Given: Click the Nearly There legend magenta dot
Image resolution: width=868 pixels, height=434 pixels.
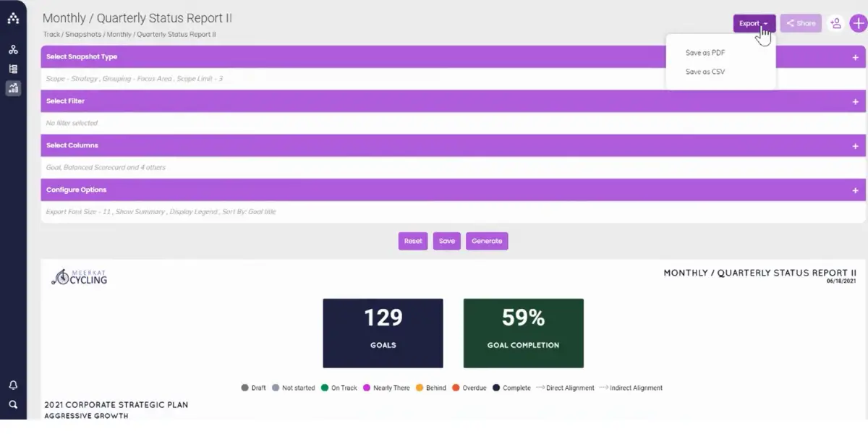Looking at the screenshot, I should [367, 388].
